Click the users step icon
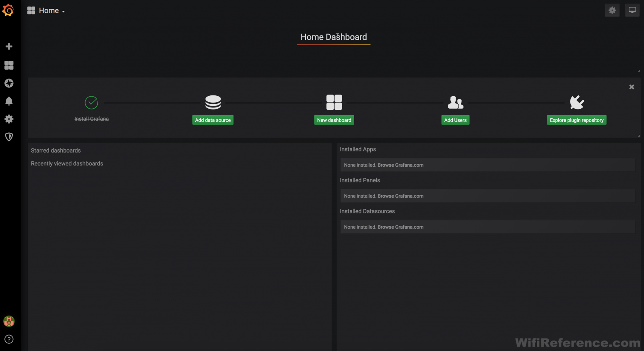This screenshot has height=351, width=644. [456, 103]
